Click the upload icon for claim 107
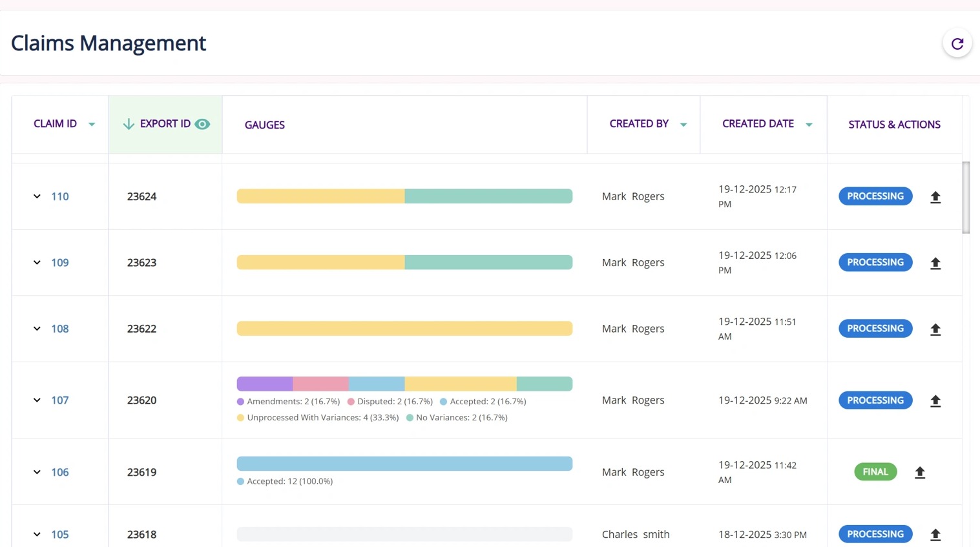Viewport: 980px width, 547px height. 935,401
